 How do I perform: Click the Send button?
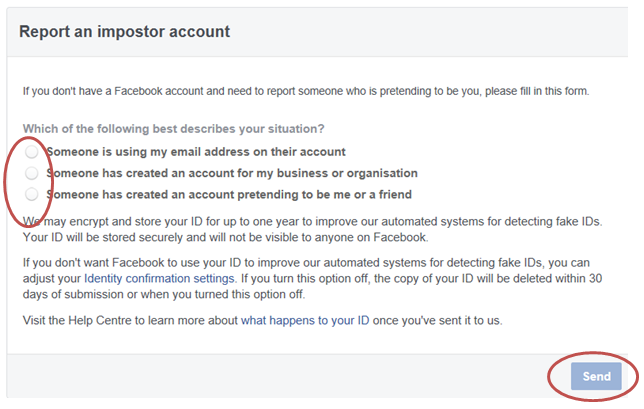point(596,375)
